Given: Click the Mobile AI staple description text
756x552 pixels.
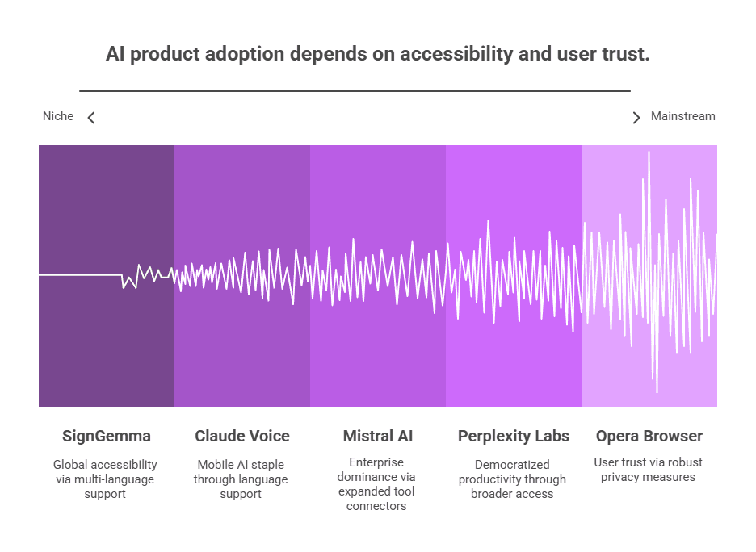Looking at the screenshot, I should 241,479.
